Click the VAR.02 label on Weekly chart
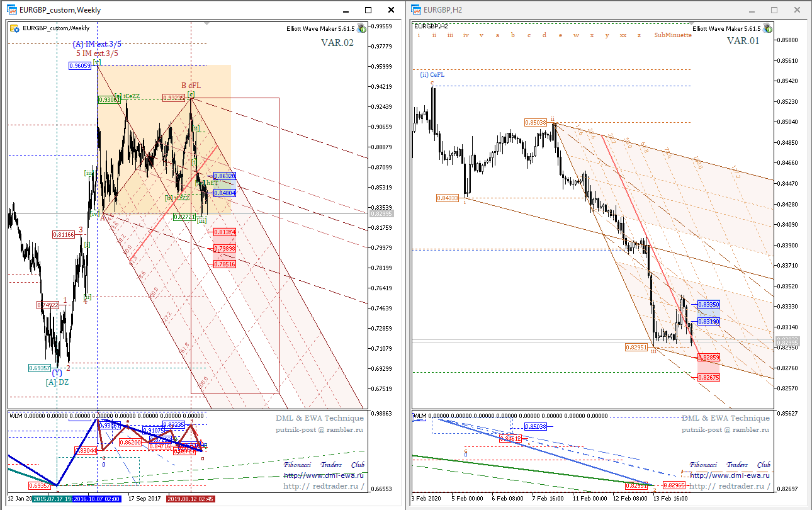812x510 pixels. click(337, 43)
